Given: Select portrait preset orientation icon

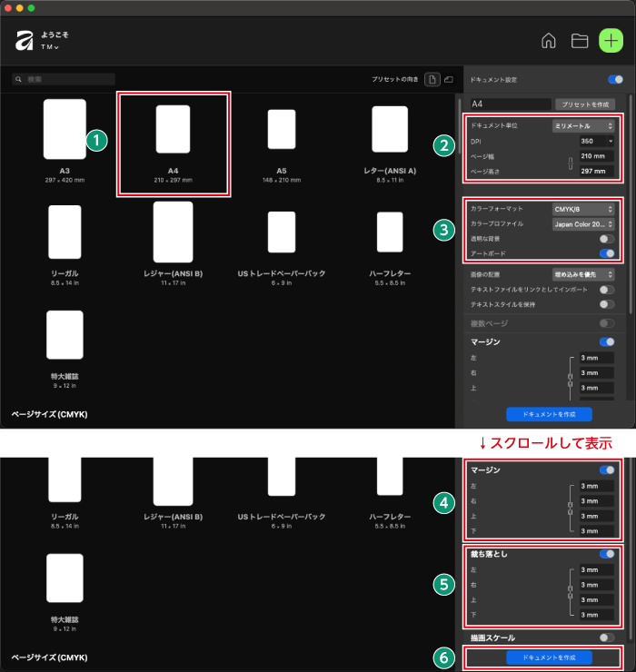Looking at the screenshot, I should pyautogui.click(x=432, y=80).
